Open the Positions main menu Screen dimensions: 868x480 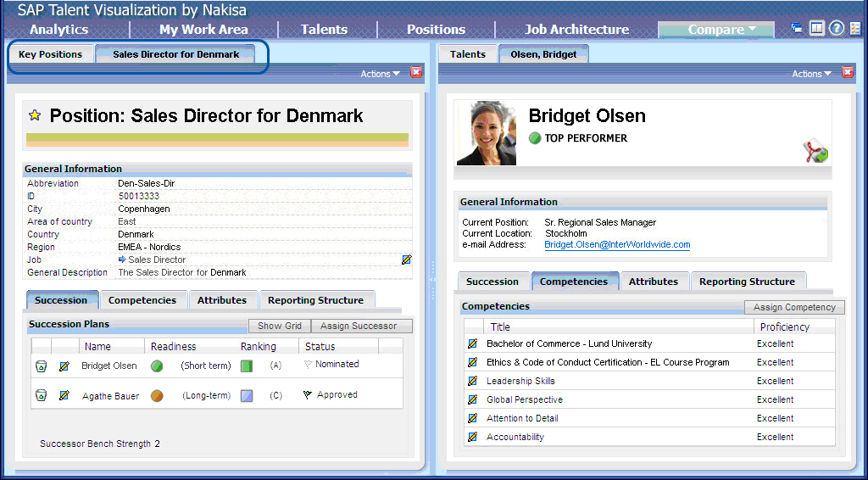(437, 30)
